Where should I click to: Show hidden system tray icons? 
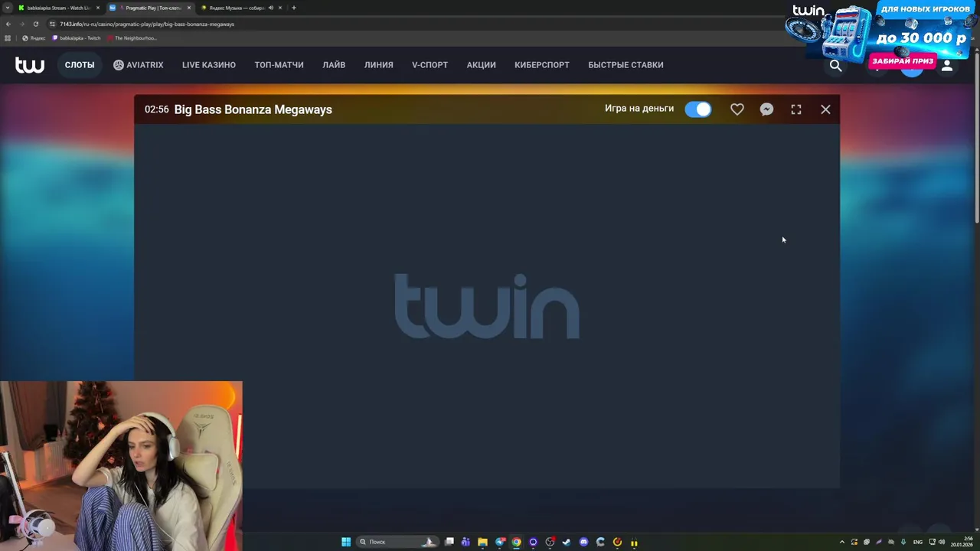coord(842,542)
